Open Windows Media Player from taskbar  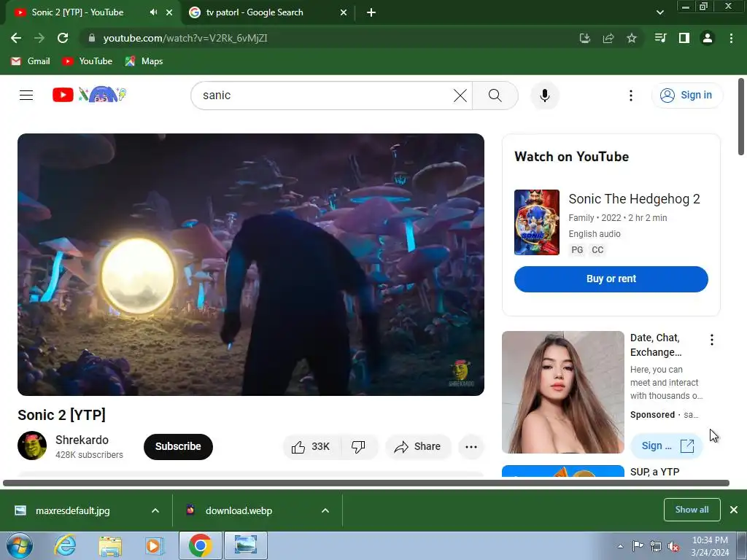(155, 545)
